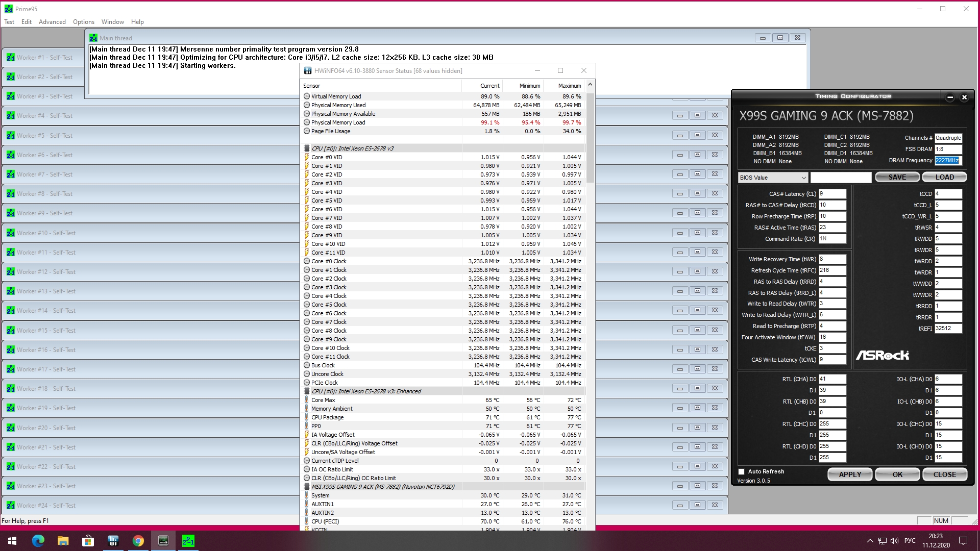Click Core #0 VID voltage sensor icon

tap(307, 157)
